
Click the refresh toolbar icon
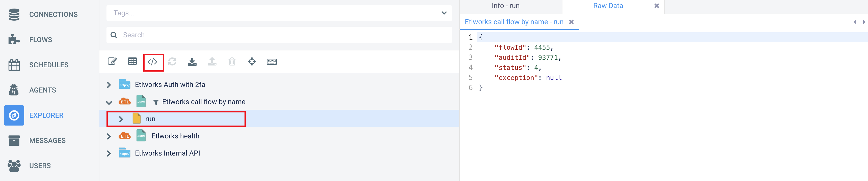[172, 62]
